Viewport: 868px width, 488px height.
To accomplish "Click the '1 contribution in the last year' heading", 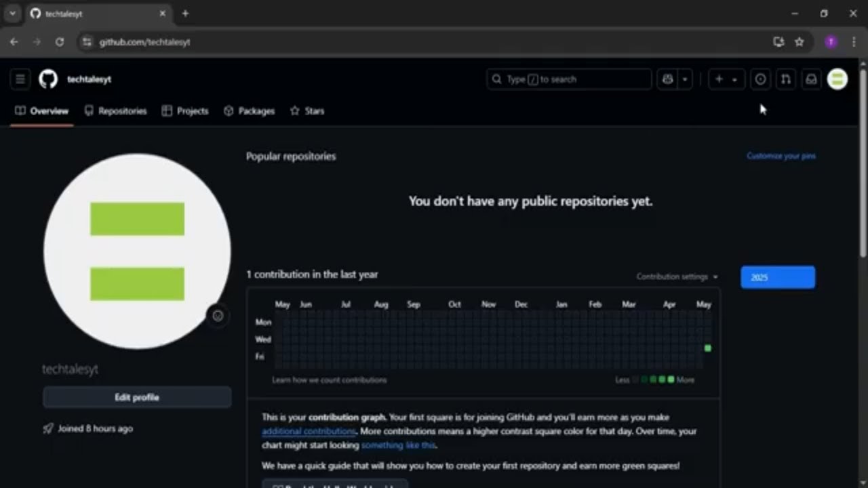I will pyautogui.click(x=312, y=274).
